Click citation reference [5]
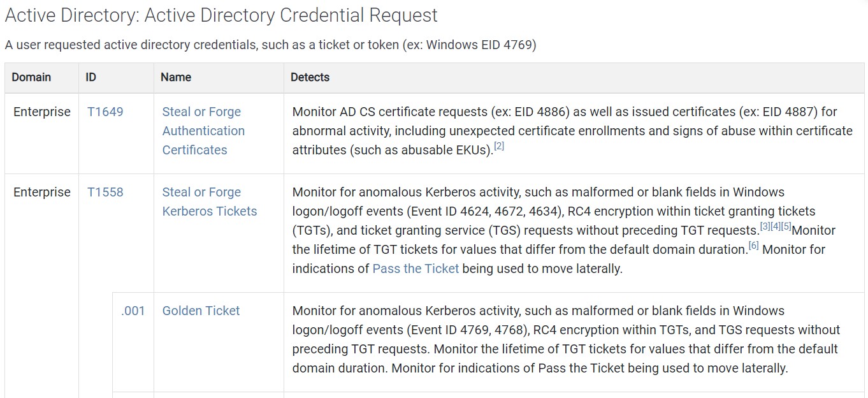Screen dimensions: 868x398 [786, 226]
